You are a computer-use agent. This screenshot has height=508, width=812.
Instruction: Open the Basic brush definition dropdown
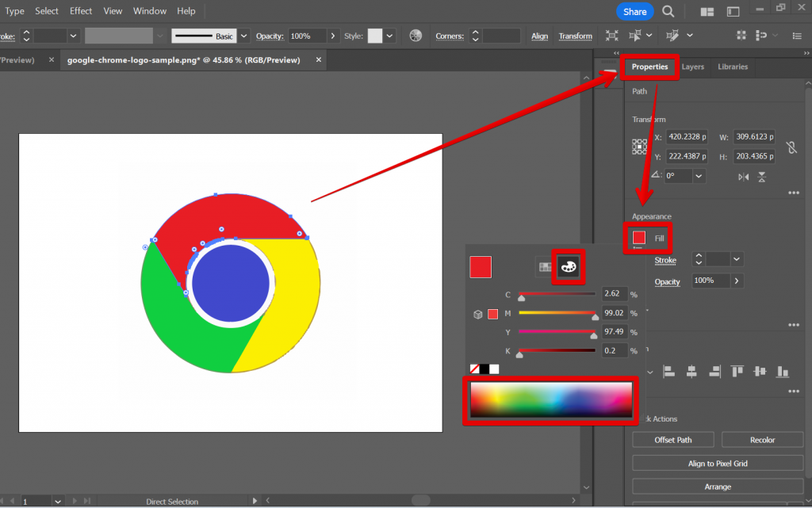pos(243,35)
